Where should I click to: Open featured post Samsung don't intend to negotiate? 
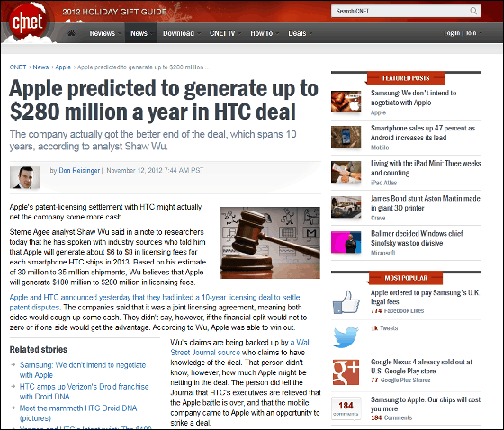(413, 98)
